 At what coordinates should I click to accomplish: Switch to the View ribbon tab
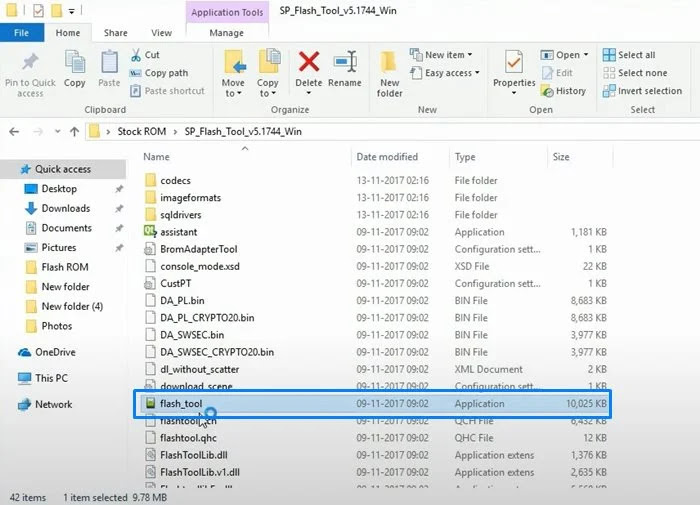click(x=161, y=33)
